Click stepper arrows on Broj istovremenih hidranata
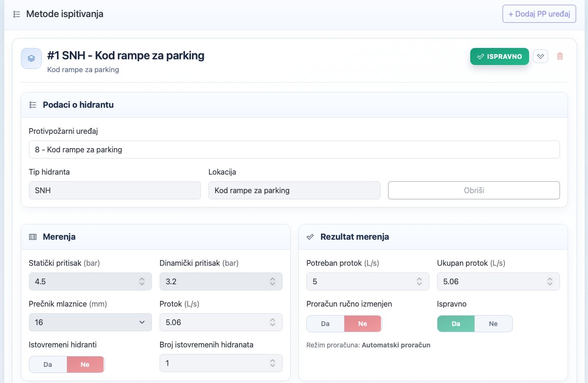 pyautogui.click(x=272, y=363)
